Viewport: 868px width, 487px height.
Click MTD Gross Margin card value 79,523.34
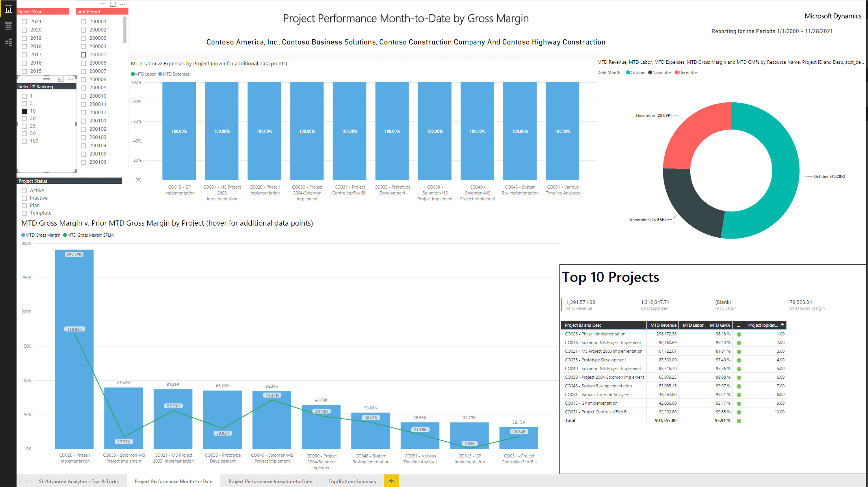(x=801, y=302)
